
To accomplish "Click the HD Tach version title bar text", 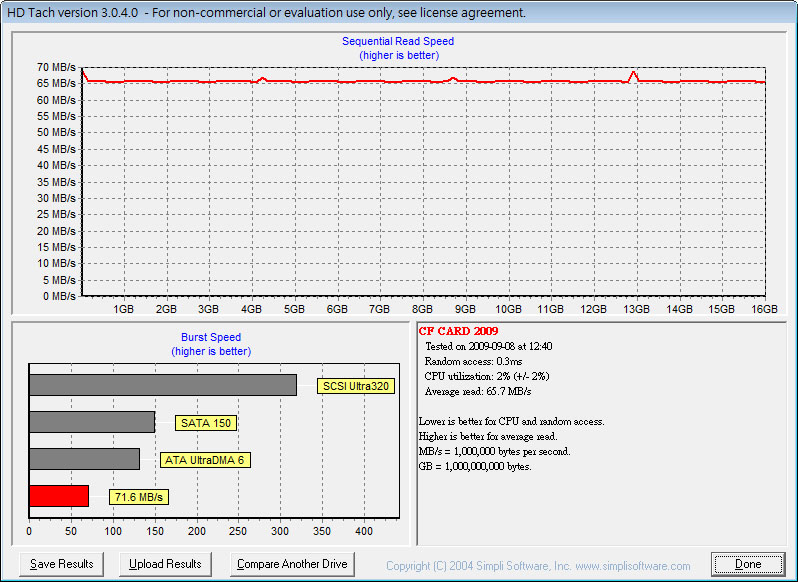I will tap(266, 12).
